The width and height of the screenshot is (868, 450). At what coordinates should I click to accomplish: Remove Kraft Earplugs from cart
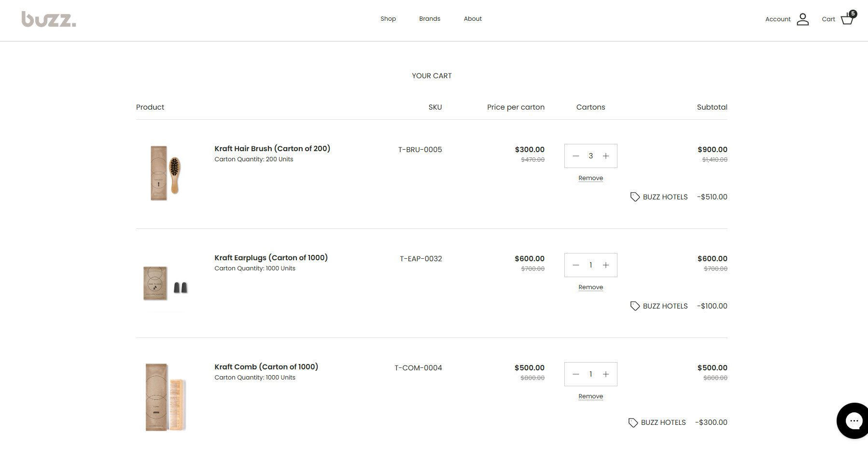(x=590, y=287)
